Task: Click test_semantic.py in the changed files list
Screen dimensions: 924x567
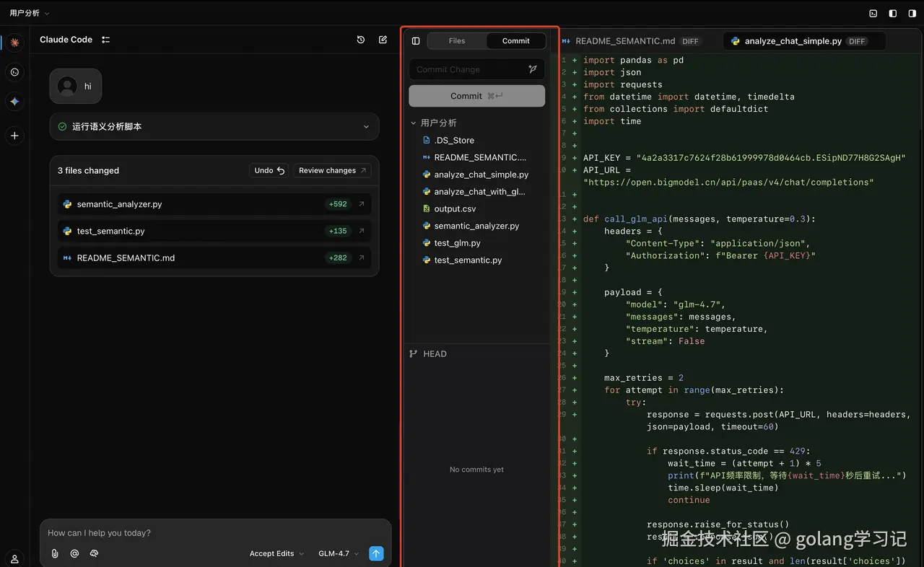Action: 110,231
